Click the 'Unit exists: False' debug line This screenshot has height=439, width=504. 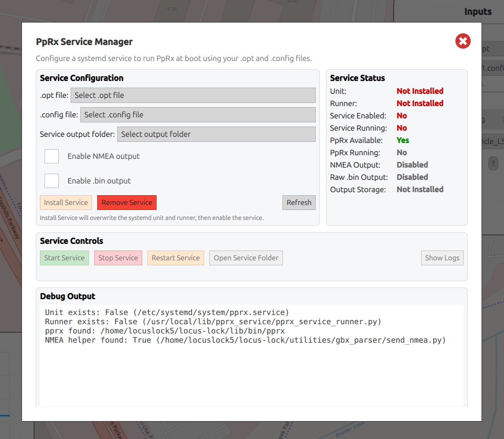tap(167, 312)
